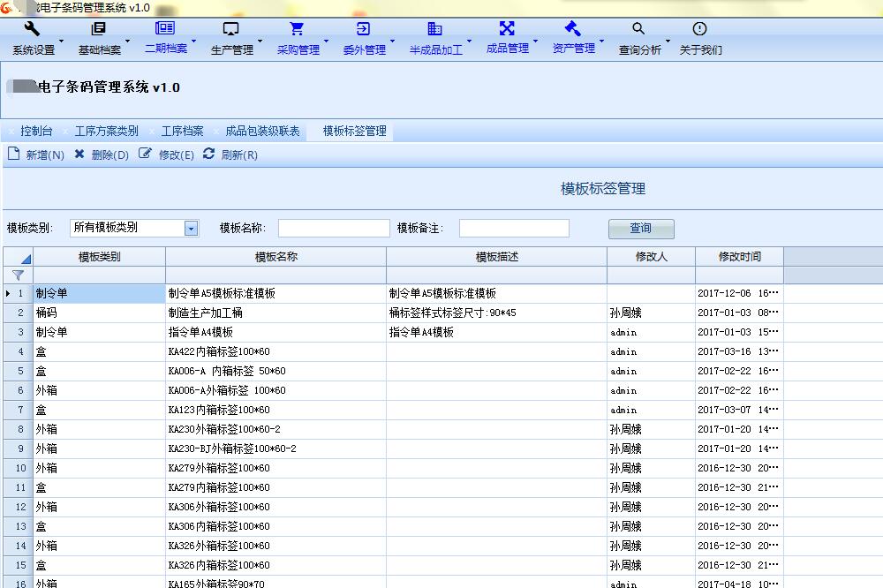Open the 系统设置 wrench icon
The image size is (883, 588).
click(32, 29)
